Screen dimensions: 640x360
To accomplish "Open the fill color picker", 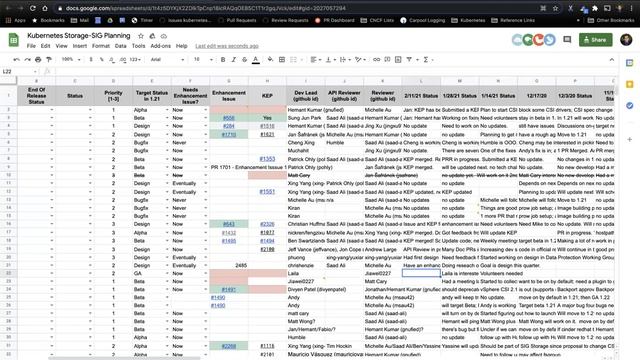I will click(270, 60).
